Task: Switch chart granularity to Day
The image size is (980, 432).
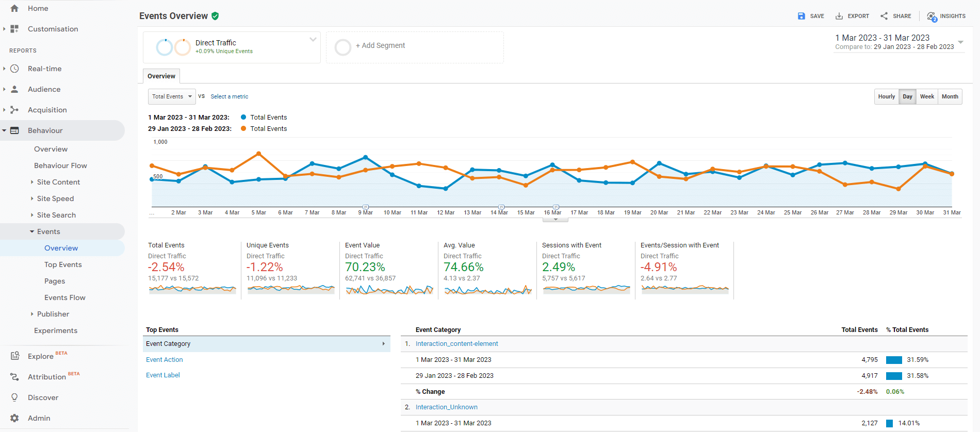Action: (x=908, y=96)
